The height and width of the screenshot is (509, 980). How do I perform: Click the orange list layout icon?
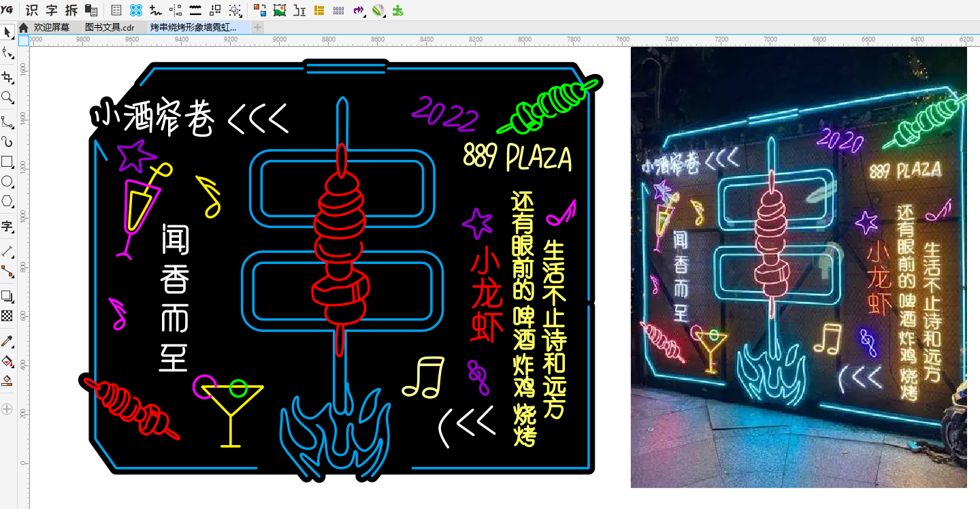319,10
